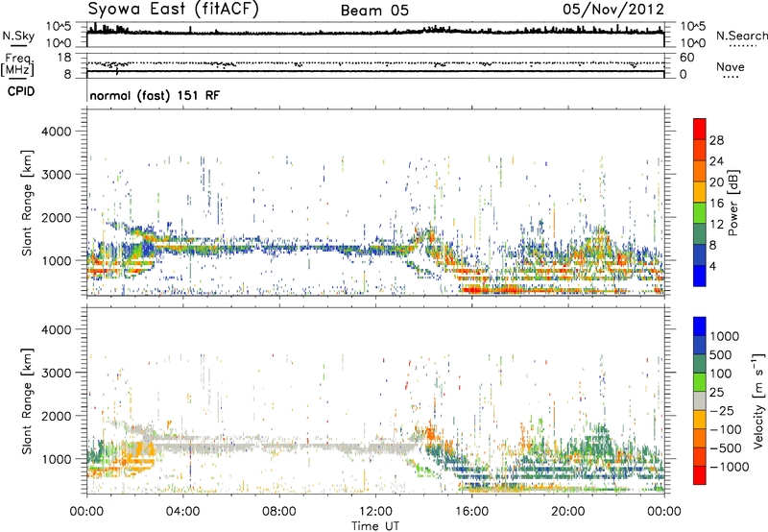Click the '28' tick on the power scale
The height and width of the screenshot is (532, 768).
point(716,140)
